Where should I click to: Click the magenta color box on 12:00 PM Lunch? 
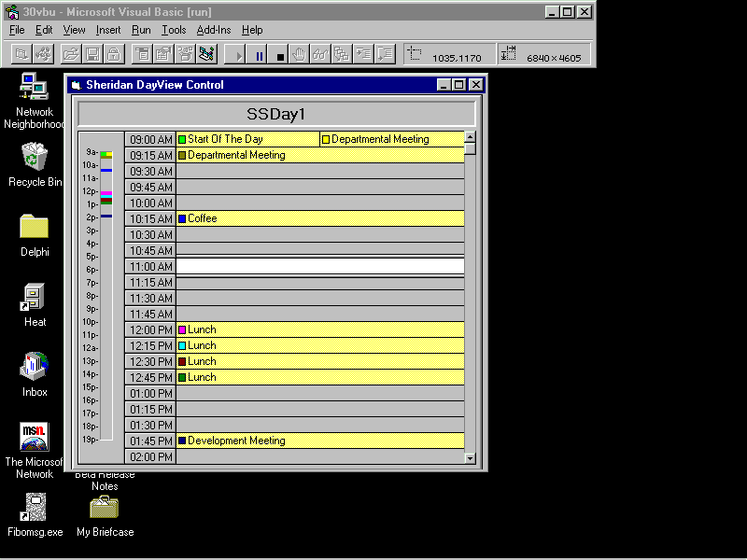[182, 330]
